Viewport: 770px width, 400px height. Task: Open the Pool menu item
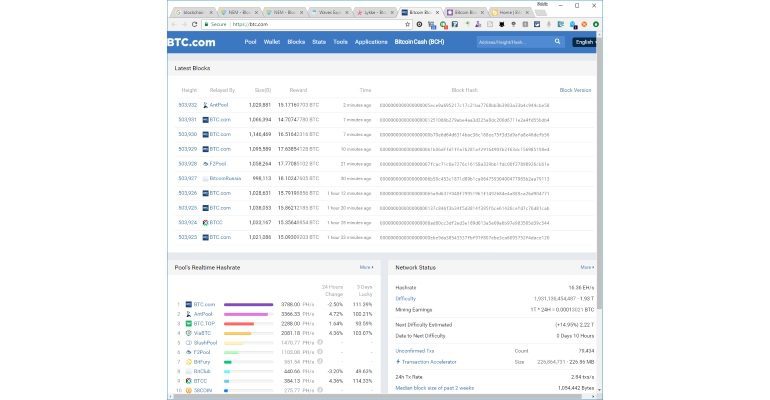pos(250,42)
